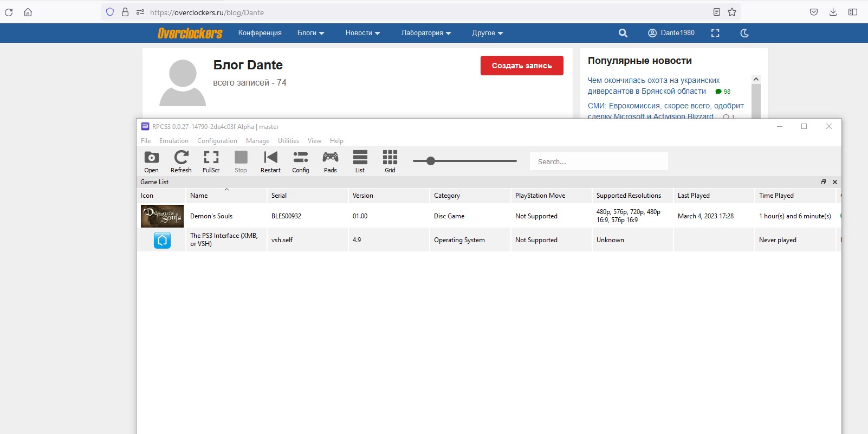The image size is (868, 434).
Task: Open the RPCS3 Config settings
Action: 300,161
